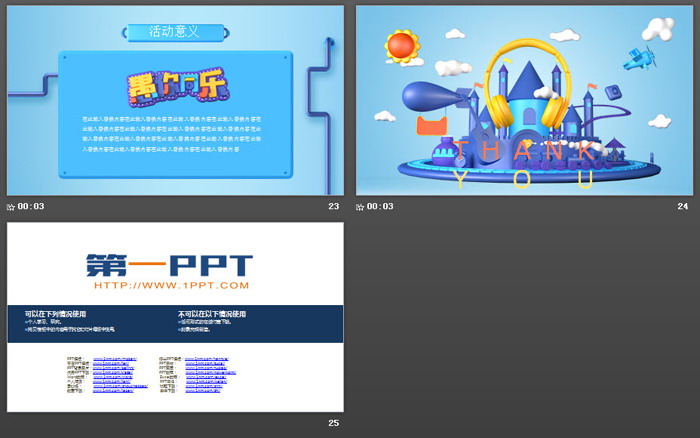Image resolution: width=700 pixels, height=438 pixels.
Task: Click 可以在下列情况使用 heading on slide 25
Action: 55,314
